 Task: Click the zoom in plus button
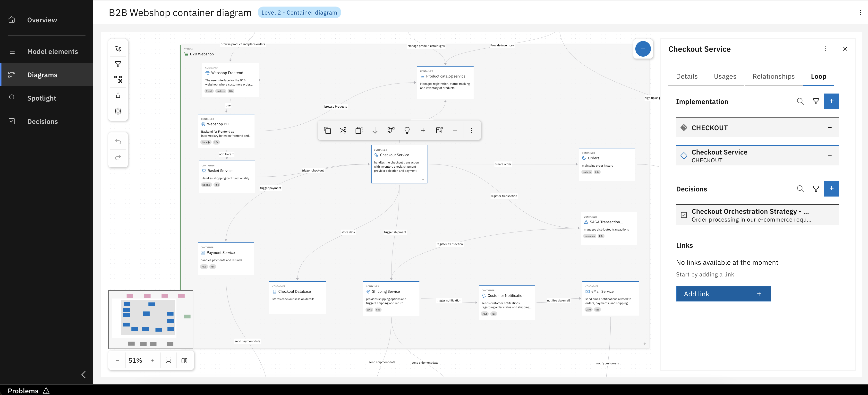[153, 360]
